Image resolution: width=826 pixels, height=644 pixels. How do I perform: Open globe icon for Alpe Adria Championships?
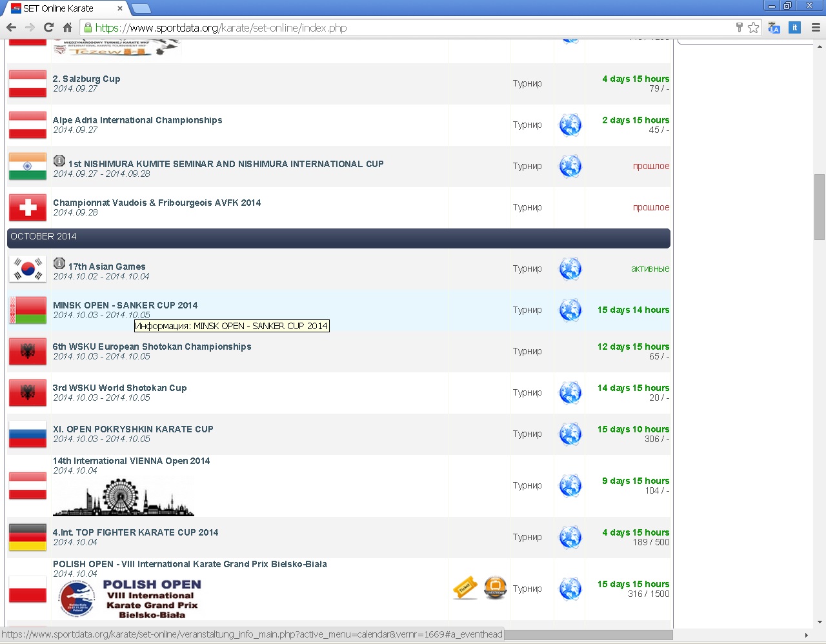point(570,125)
